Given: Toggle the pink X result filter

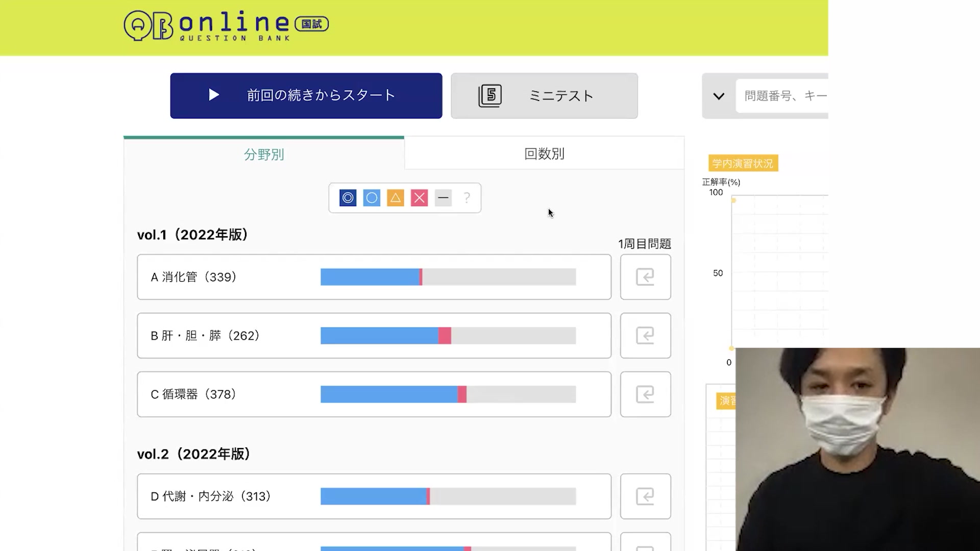Looking at the screenshot, I should click(419, 198).
